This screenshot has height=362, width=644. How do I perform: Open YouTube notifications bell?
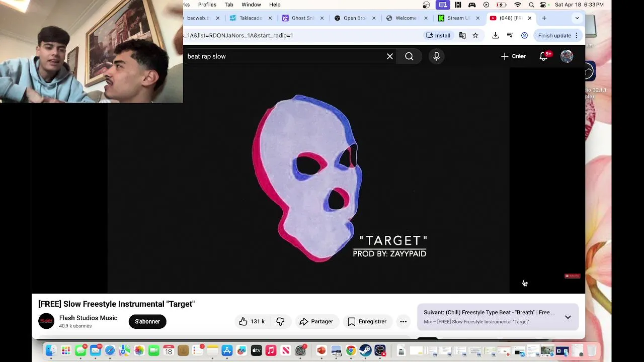point(543,56)
